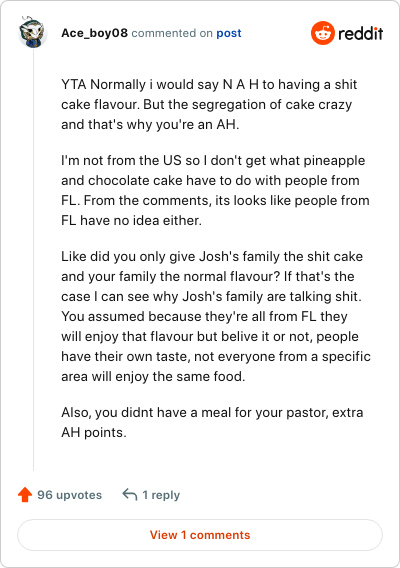The height and width of the screenshot is (568, 400).
Task: Click the "commented on" text
Action: coord(172,33)
